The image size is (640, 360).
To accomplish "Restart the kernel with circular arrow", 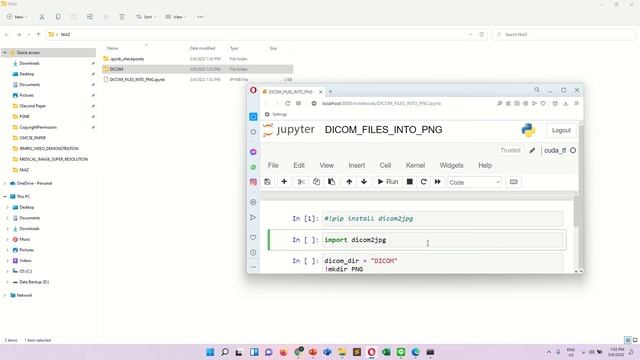I will pos(424,182).
